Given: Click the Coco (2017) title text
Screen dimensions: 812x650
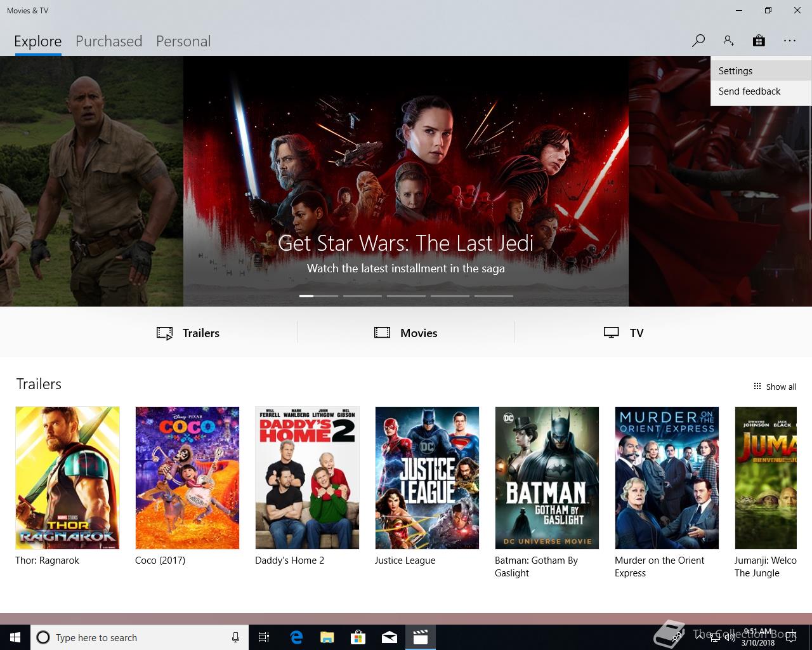Looking at the screenshot, I should (x=160, y=560).
